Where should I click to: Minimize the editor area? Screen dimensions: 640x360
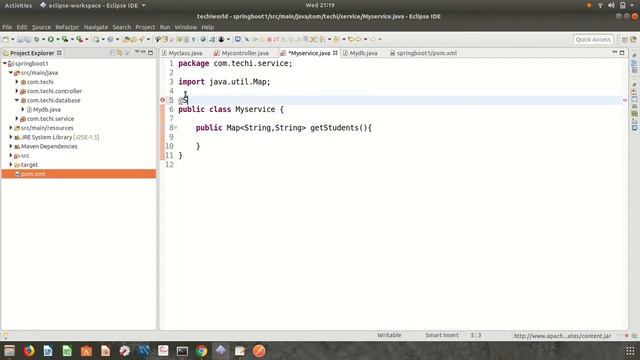615,53
